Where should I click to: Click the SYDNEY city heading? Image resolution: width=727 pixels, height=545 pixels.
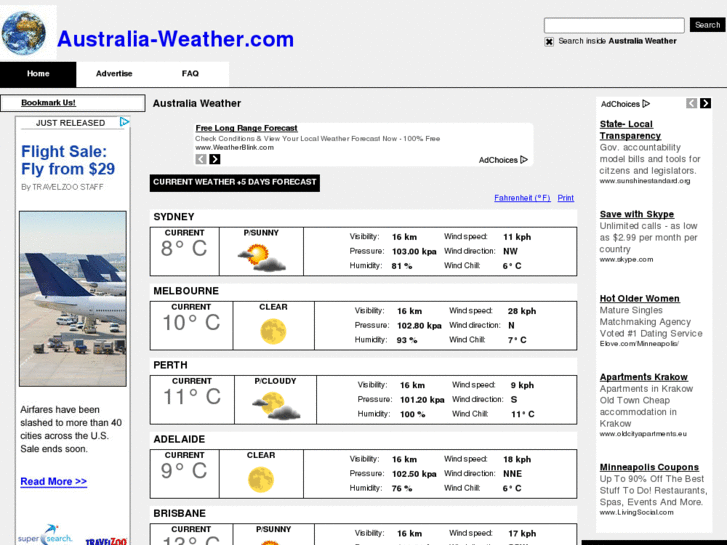pos(174,217)
